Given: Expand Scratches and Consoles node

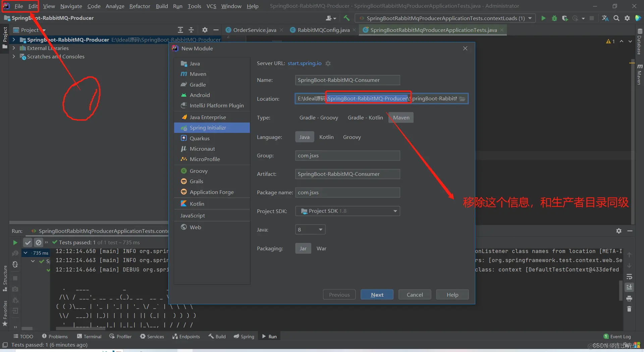Looking at the screenshot, I should (x=14, y=56).
